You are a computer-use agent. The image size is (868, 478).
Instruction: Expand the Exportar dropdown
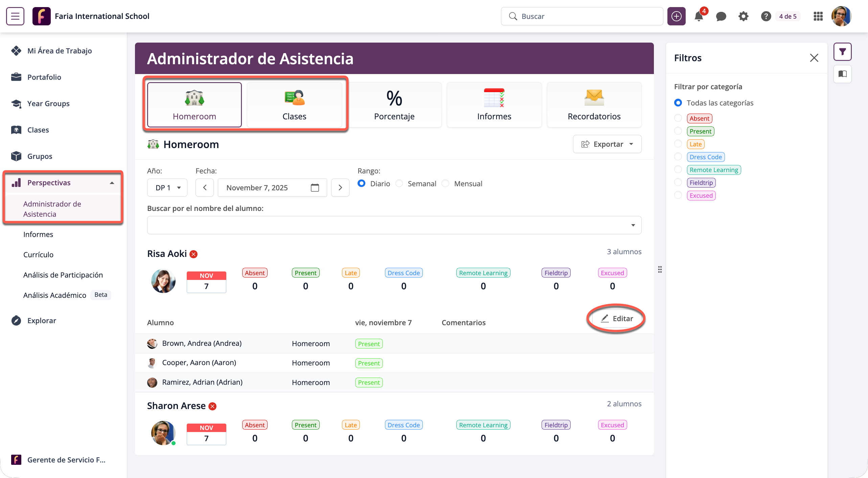[607, 144]
